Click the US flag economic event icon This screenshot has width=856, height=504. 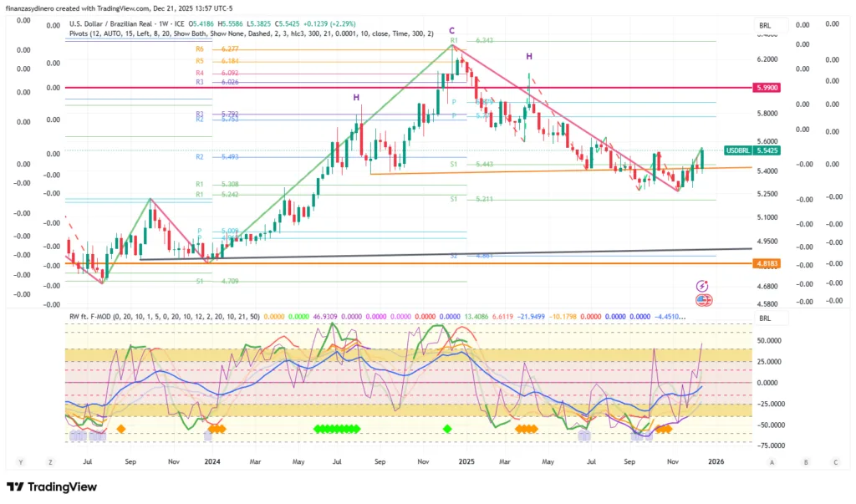coord(702,299)
